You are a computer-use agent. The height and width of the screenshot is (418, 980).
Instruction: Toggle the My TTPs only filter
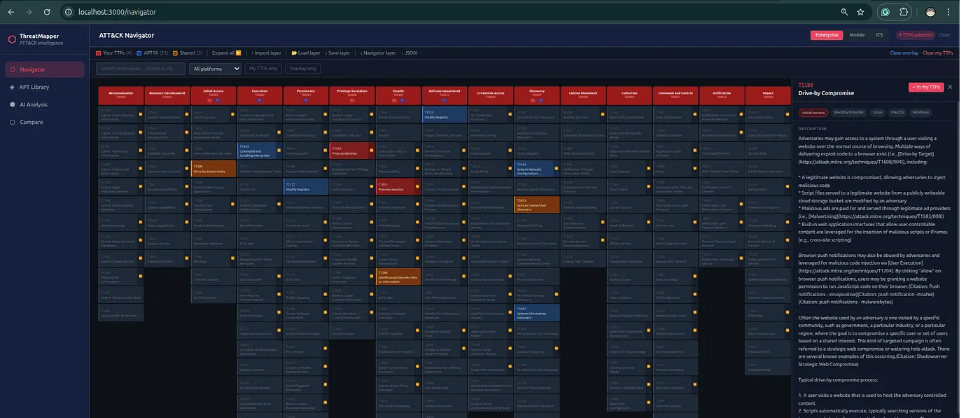[x=263, y=69]
